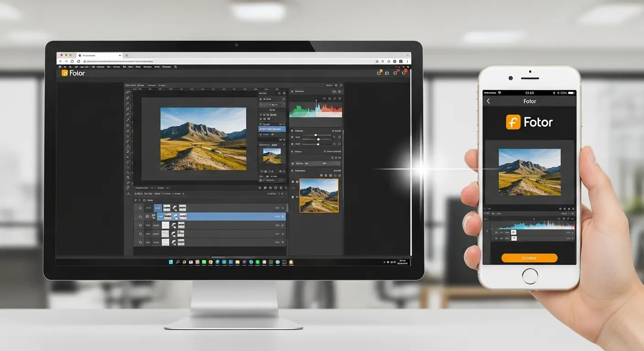The height and width of the screenshot is (351, 644).
Task: Switch to the highlighted blue panel tab
Action: (273, 129)
